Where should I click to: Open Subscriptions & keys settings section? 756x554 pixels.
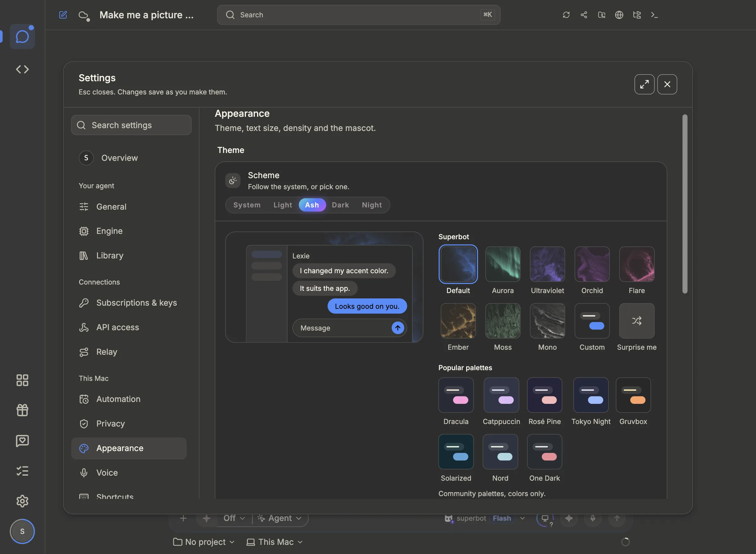point(129,303)
